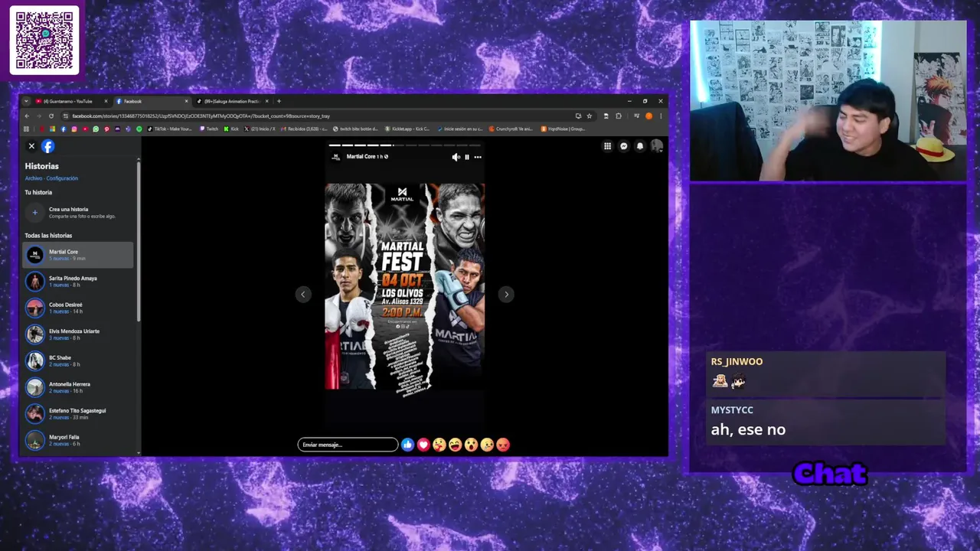Screen dimensions: 980x551
Task: Open the Kicklet.app bookmark
Action: coord(407,129)
